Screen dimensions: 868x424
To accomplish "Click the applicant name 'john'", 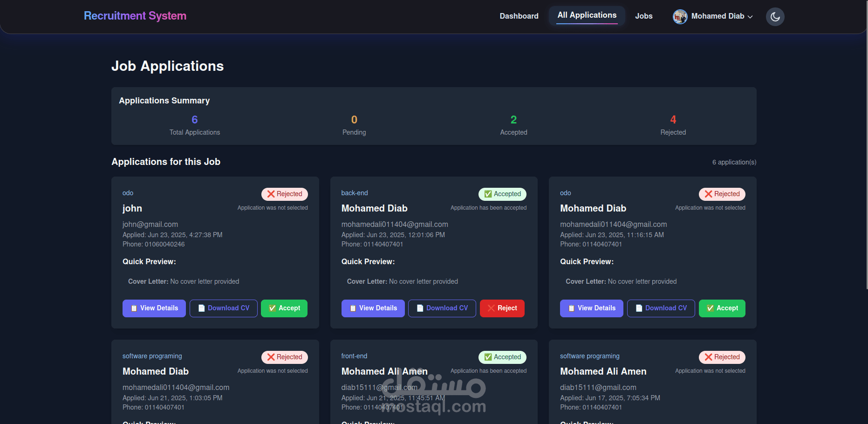I will [132, 208].
